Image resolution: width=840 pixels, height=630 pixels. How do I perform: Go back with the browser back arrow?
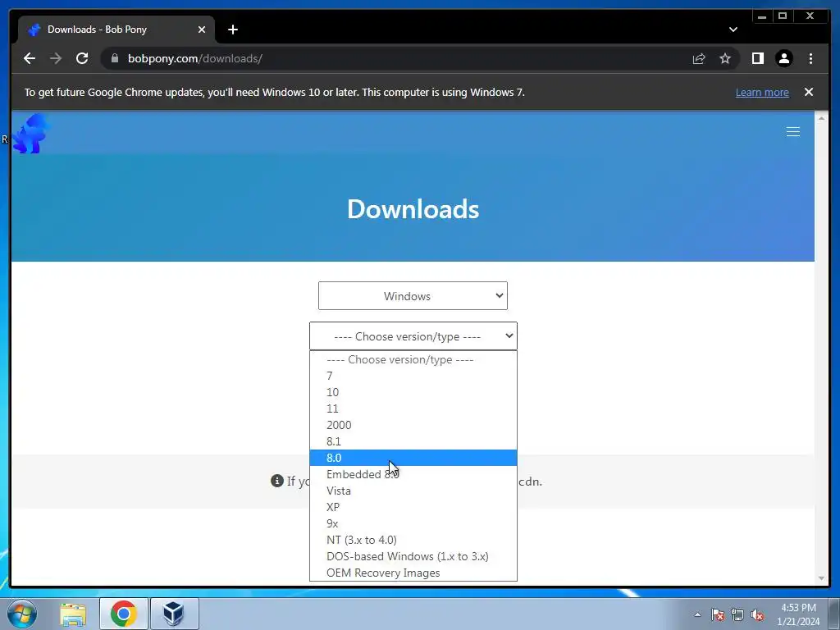(x=30, y=58)
